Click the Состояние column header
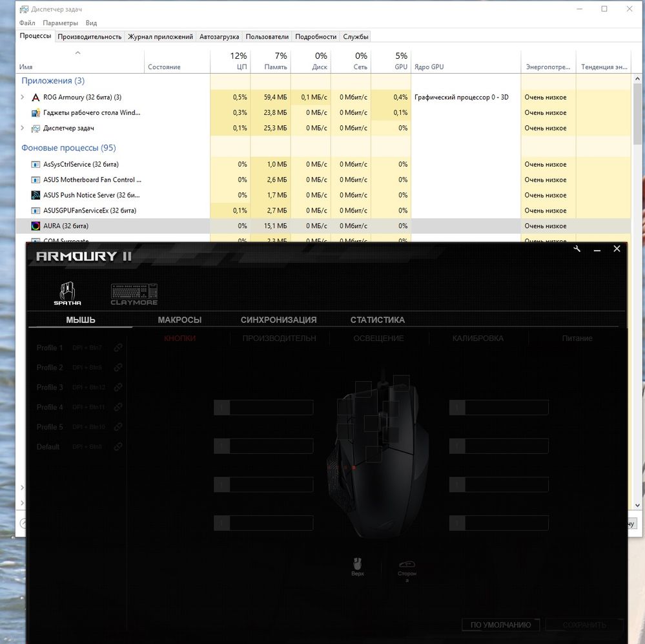The image size is (645, 644). (x=178, y=61)
